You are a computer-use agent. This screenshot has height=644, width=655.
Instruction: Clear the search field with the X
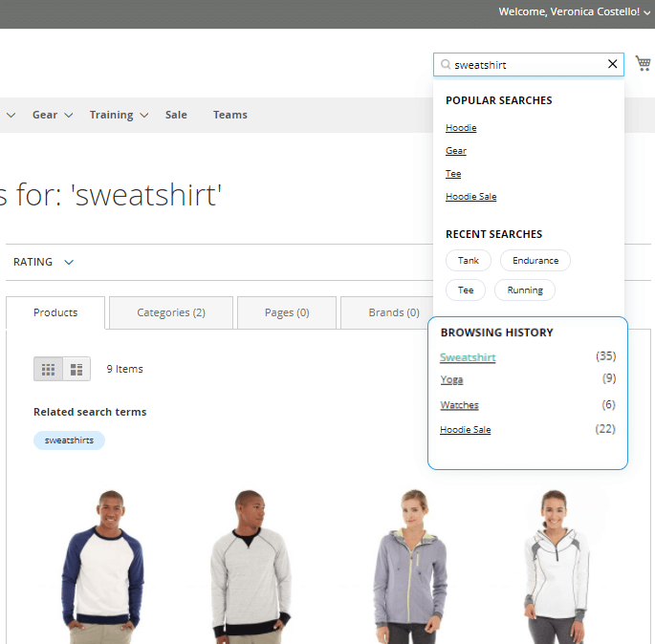pyautogui.click(x=613, y=64)
